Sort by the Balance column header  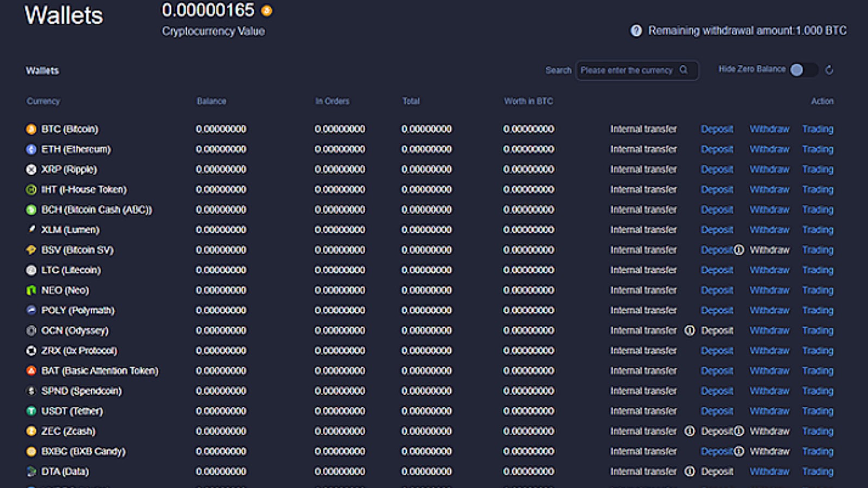tap(212, 101)
